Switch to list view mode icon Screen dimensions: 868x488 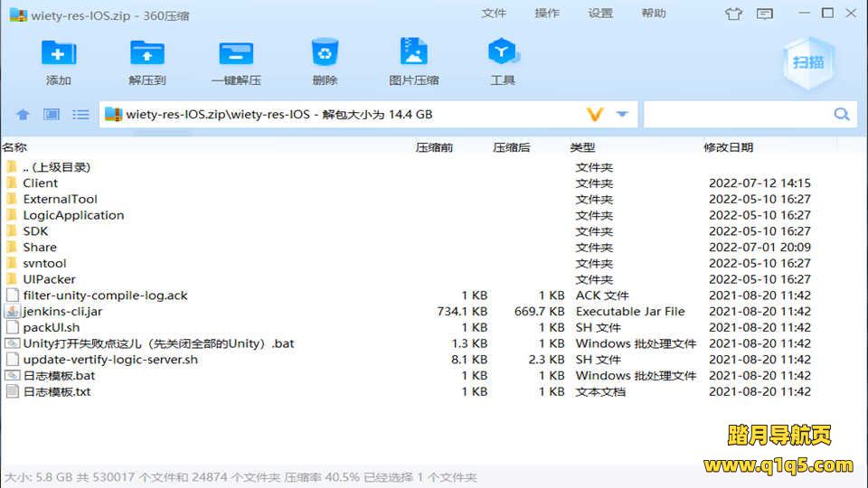pyautogui.click(x=81, y=115)
